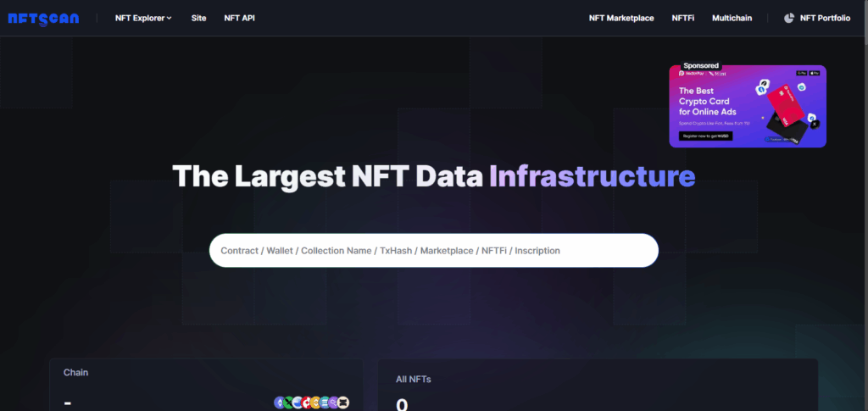Select the Ethereum chain icon
868x411 pixels.
coord(280,403)
